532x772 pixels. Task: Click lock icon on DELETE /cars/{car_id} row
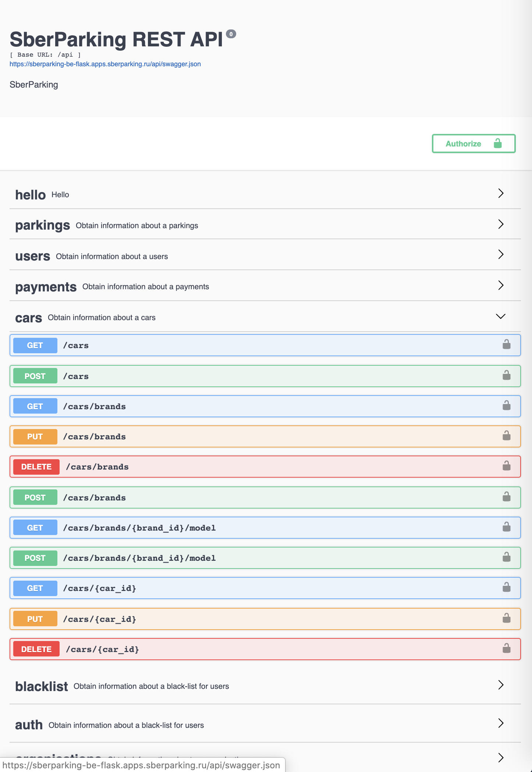(x=506, y=649)
